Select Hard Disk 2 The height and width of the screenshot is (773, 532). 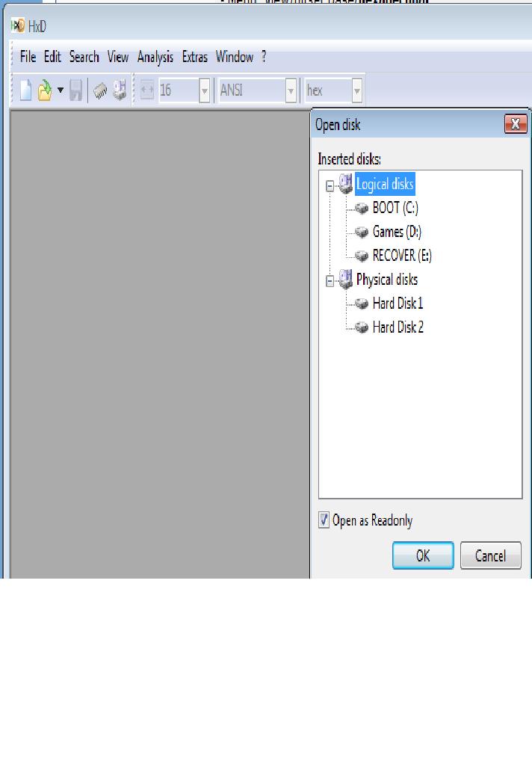(398, 327)
